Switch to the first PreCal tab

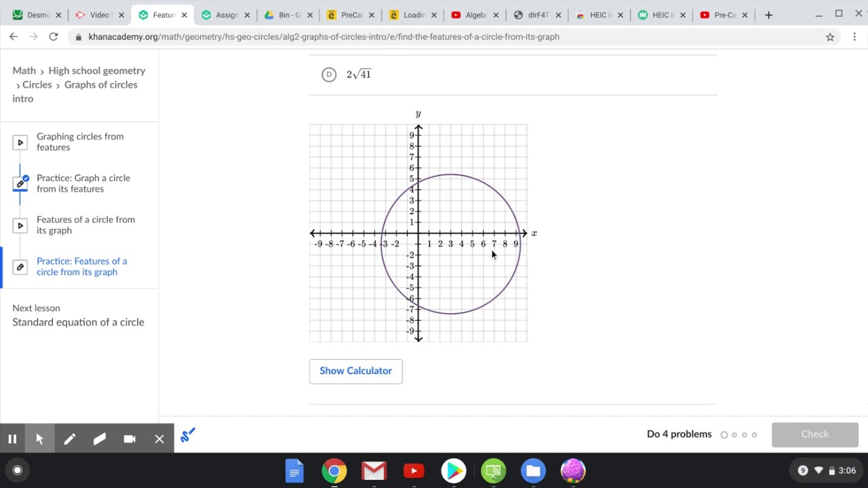(x=350, y=15)
